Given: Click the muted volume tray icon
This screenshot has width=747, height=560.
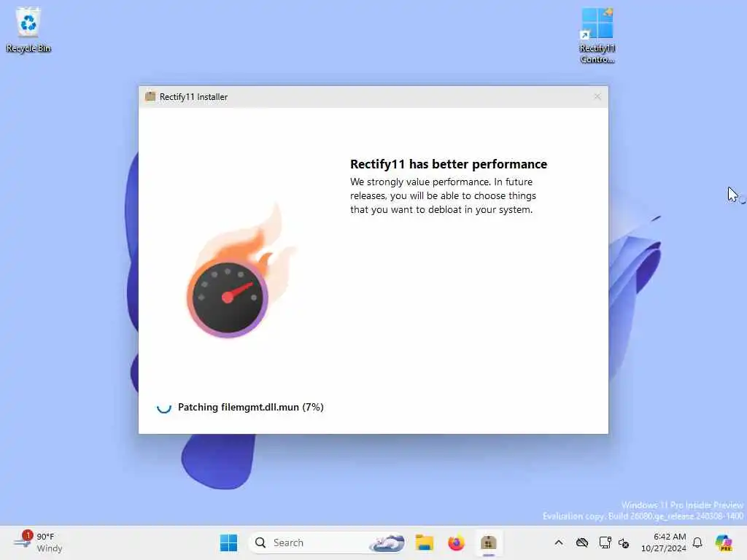Looking at the screenshot, I should pyautogui.click(x=624, y=542).
